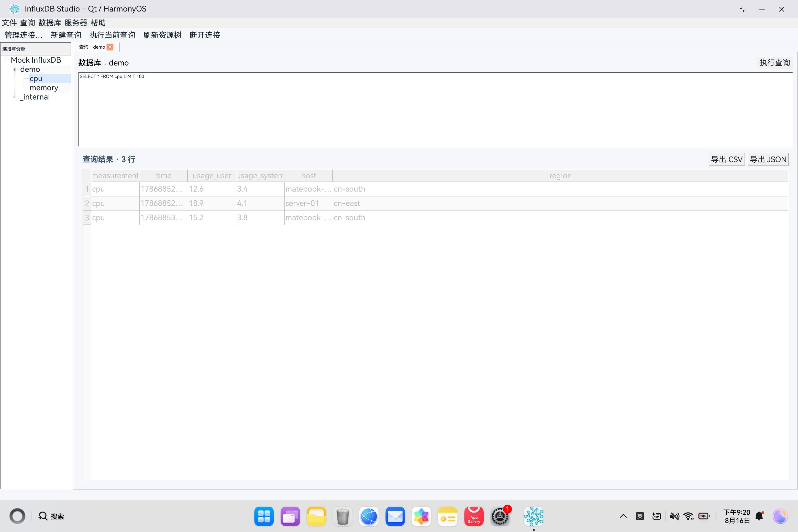This screenshot has width=798, height=532.
Task: Open the 查询 menu
Action: pos(27,23)
